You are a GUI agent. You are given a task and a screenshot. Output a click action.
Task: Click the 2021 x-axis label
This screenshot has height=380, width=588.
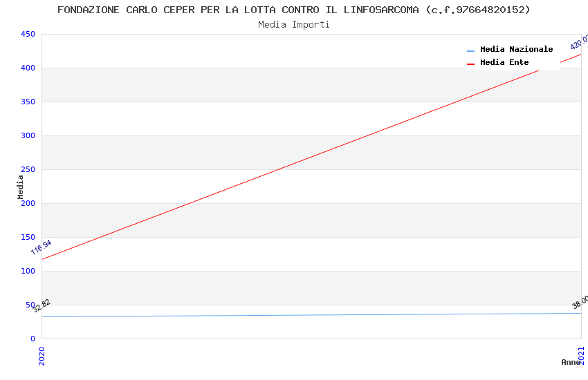[x=581, y=355]
